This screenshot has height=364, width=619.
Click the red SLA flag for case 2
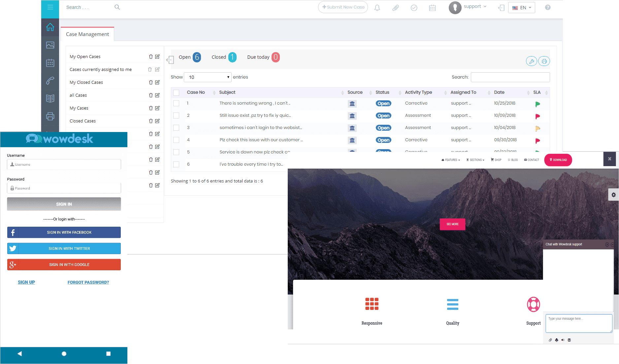538,116
